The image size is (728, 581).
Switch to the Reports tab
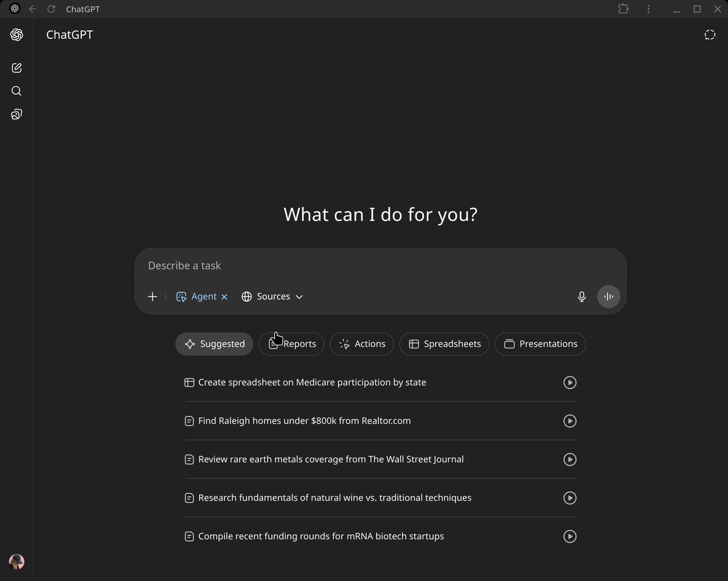(292, 344)
